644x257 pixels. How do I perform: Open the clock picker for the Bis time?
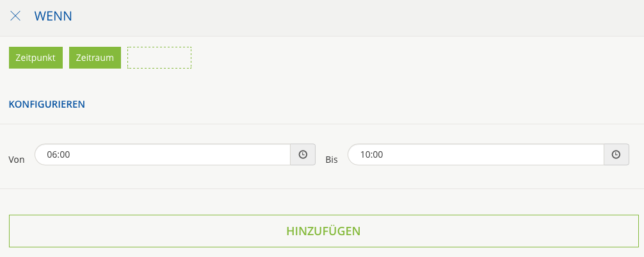(x=616, y=154)
